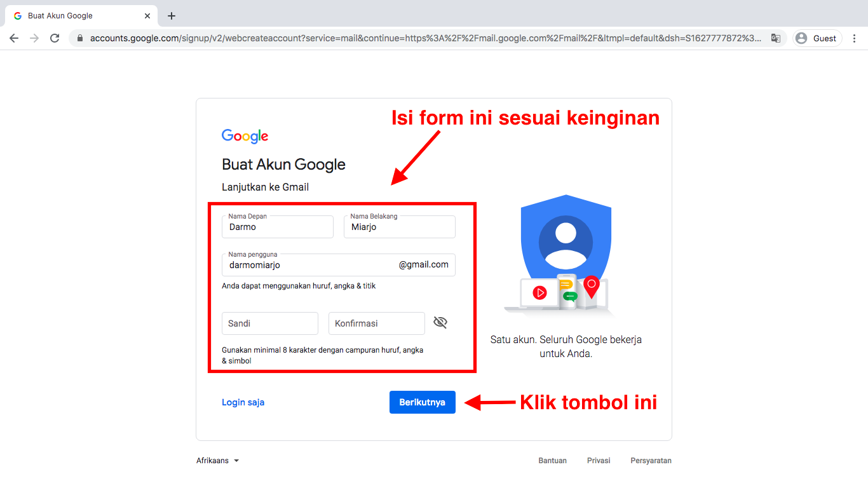Open Chrome three-dot menu
This screenshot has height=488, width=868.
(x=855, y=38)
